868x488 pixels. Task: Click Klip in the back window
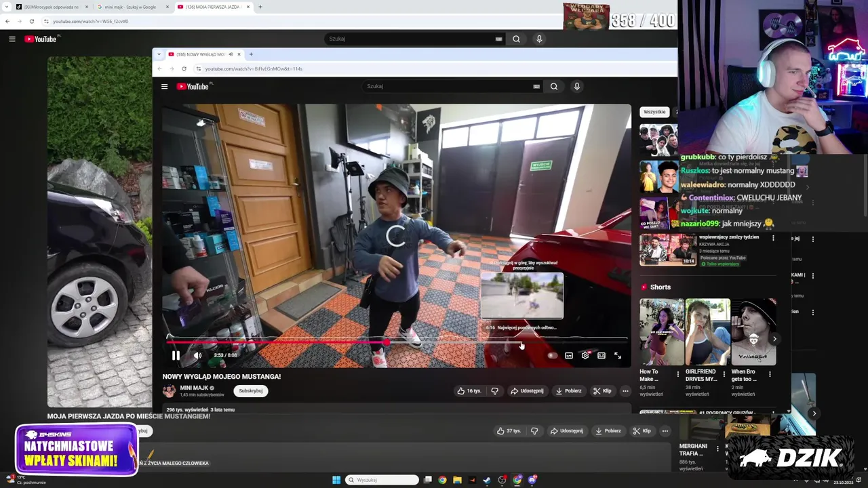click(642, 430)
